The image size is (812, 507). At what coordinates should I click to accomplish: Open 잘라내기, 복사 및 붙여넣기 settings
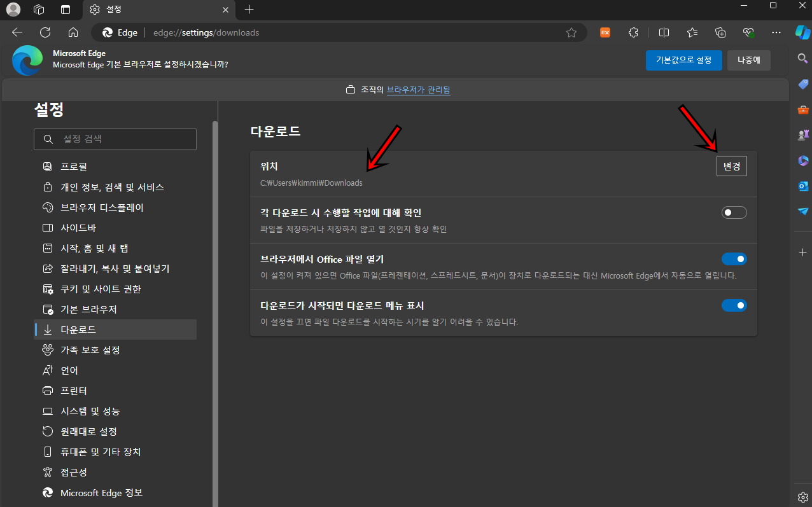[x=115, y=268]
